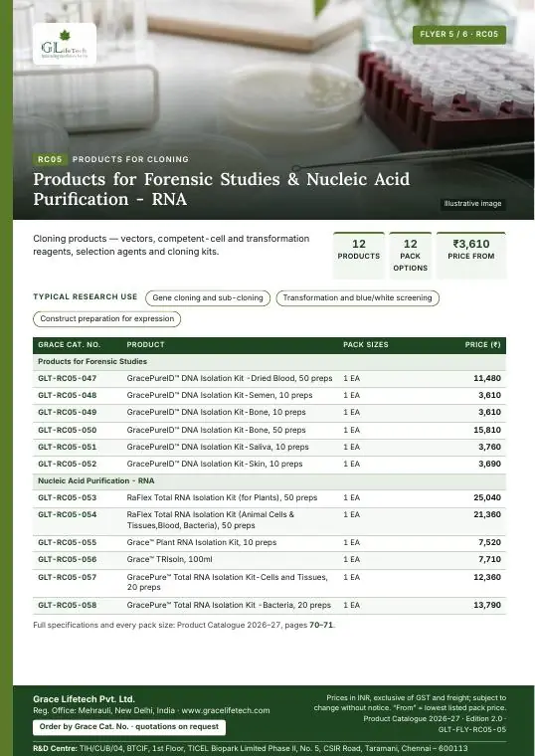The width and height of the screenshot is (535, 756).
Task: Click the 'Gene cloning and sub-cloning' pill
Action: (x=208, y=298)
